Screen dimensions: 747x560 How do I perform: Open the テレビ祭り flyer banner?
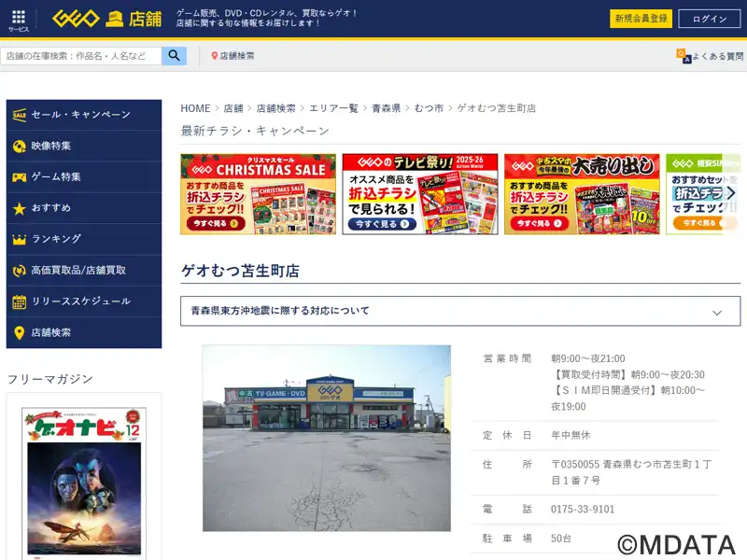coord(420,194)
